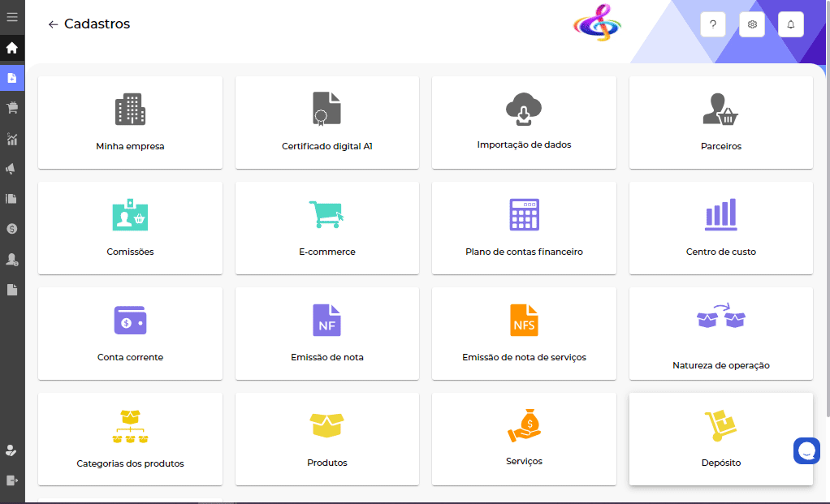
Task: Select Emissão de nota de serviços
Action: [x=524, y=334]
